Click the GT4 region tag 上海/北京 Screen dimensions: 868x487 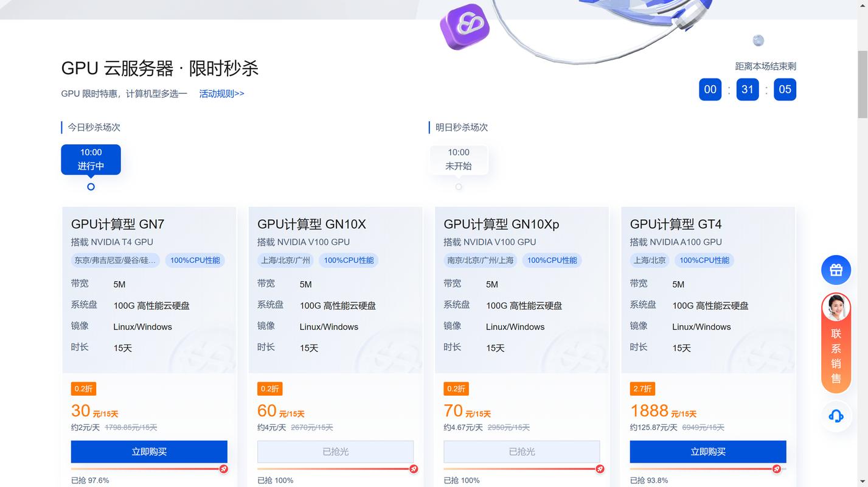pyautogui.click(x=650, y=261)
